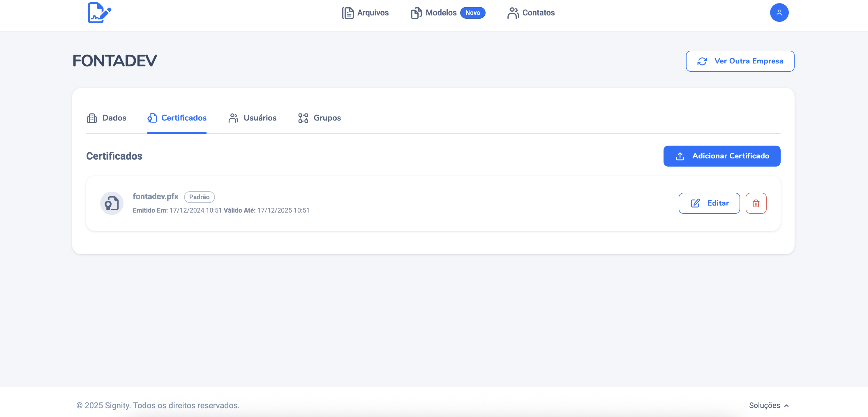Image resolution: width=868 pixels, height=417 pixels.
Task: Click the FONTADEV company title
Action: click(115, 61)
